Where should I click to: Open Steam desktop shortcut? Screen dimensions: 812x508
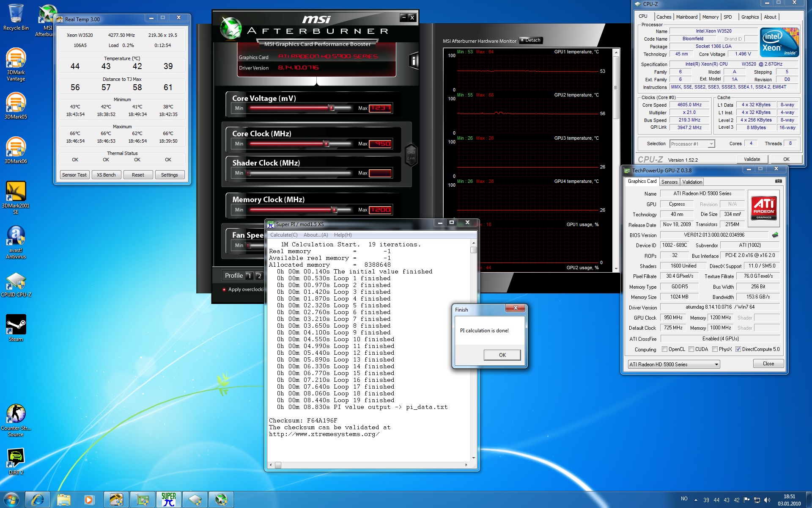pyautogui.click(x=16, y=328)
